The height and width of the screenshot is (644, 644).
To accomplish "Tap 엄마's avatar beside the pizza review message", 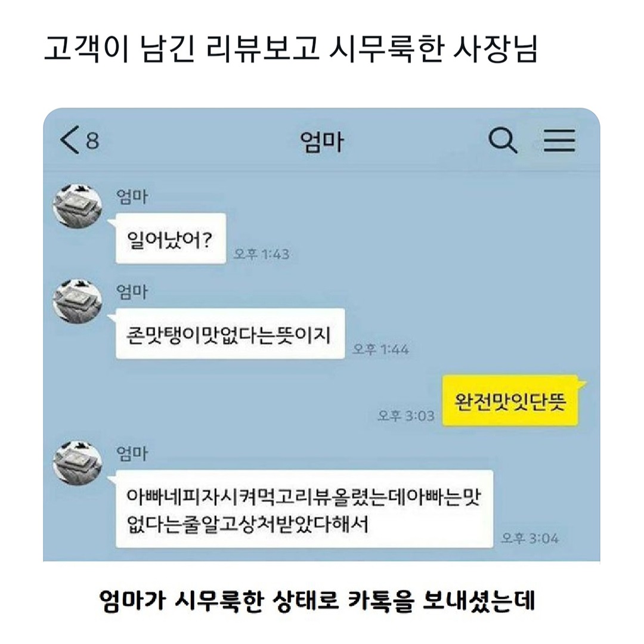I will [x=78, y=463].
